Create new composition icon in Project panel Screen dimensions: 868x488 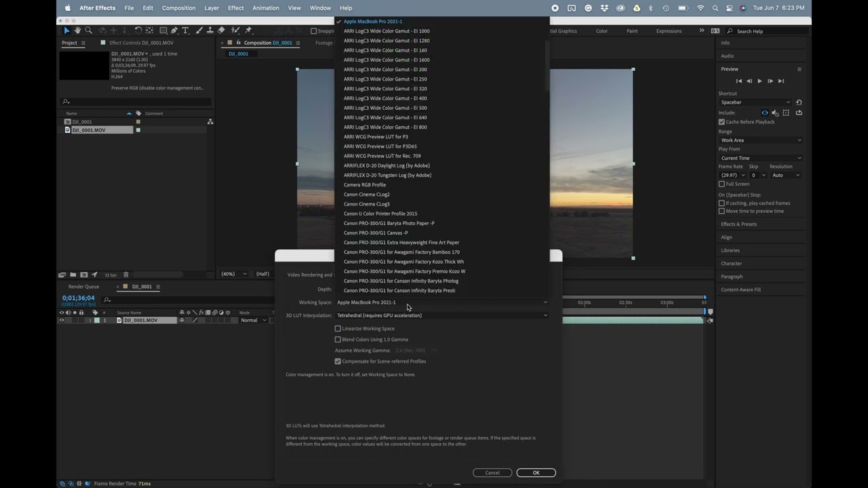click(x=83, y=274)
